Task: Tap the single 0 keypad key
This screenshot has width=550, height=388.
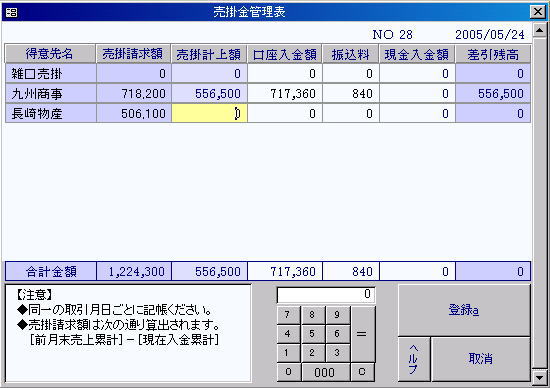Action: pos(288,372)
